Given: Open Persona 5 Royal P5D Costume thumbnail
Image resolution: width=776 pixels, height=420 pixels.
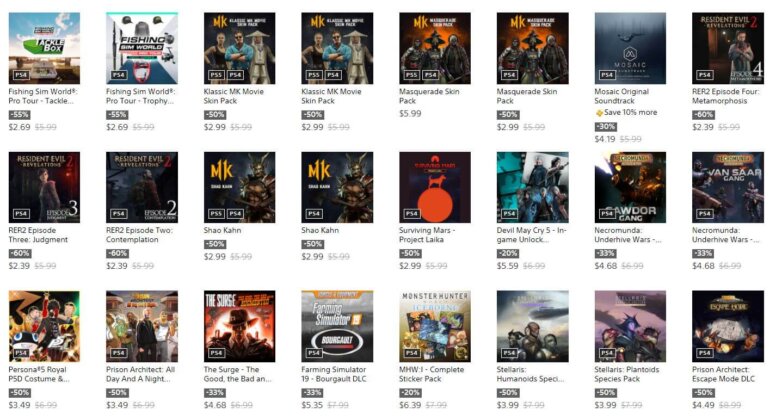Looking at the screenshot, I should point(44,327).
